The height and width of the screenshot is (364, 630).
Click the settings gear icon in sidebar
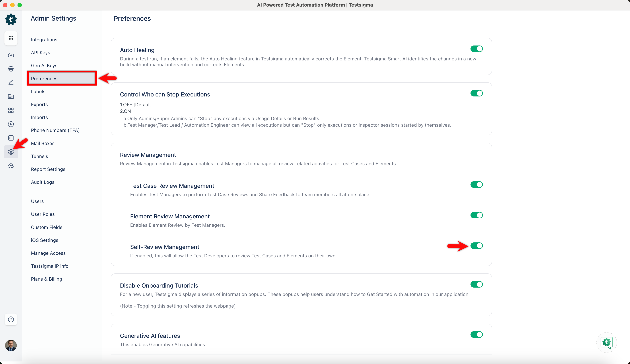11,152
